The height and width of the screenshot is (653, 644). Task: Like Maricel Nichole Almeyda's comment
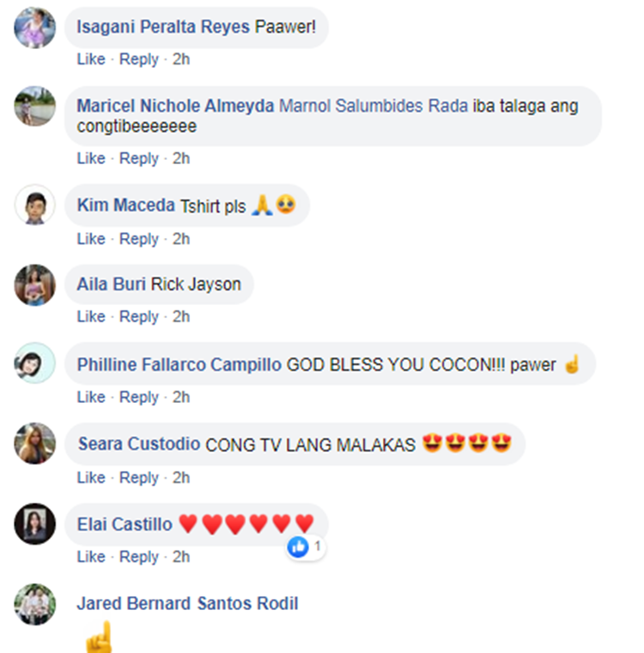pos(91,159)
